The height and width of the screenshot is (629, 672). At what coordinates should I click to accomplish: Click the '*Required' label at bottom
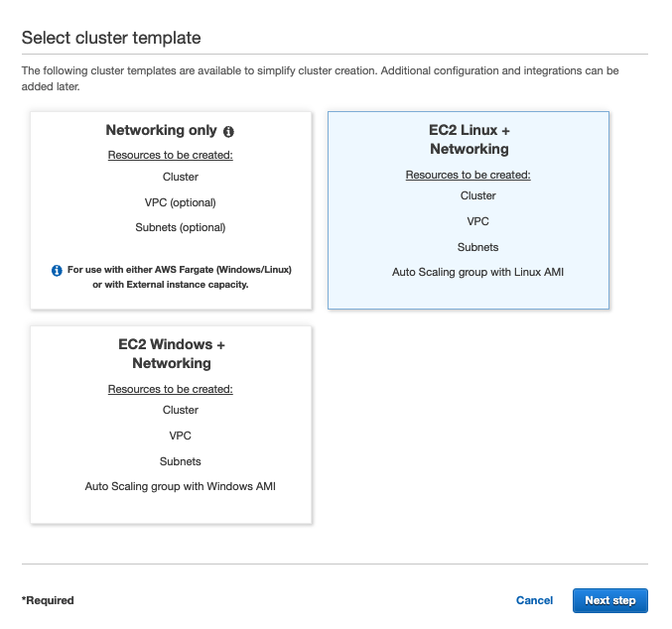click(48, 600)
